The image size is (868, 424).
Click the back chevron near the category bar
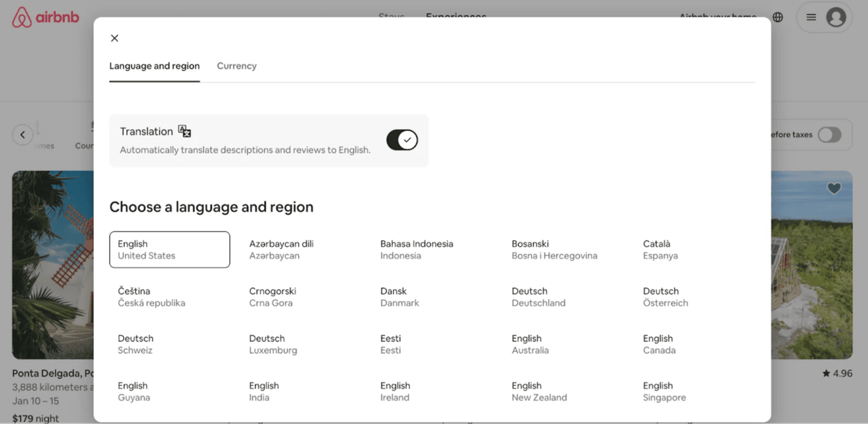click(x=22, y=134)
